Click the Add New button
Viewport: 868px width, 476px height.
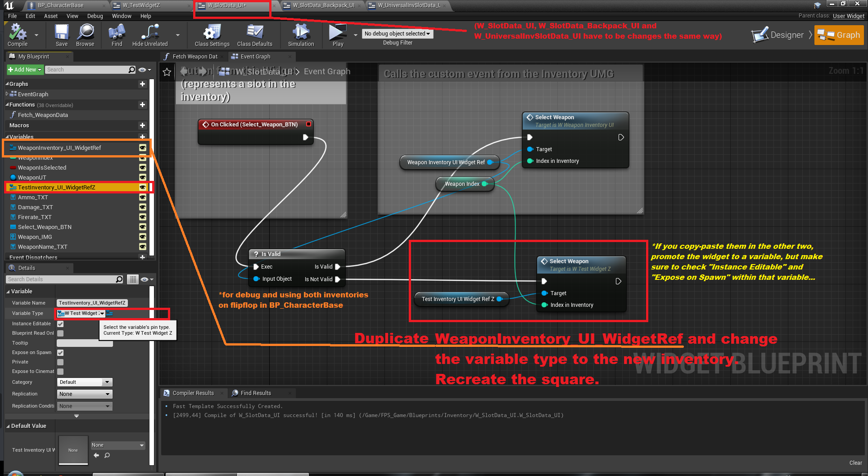click(25, 70)
